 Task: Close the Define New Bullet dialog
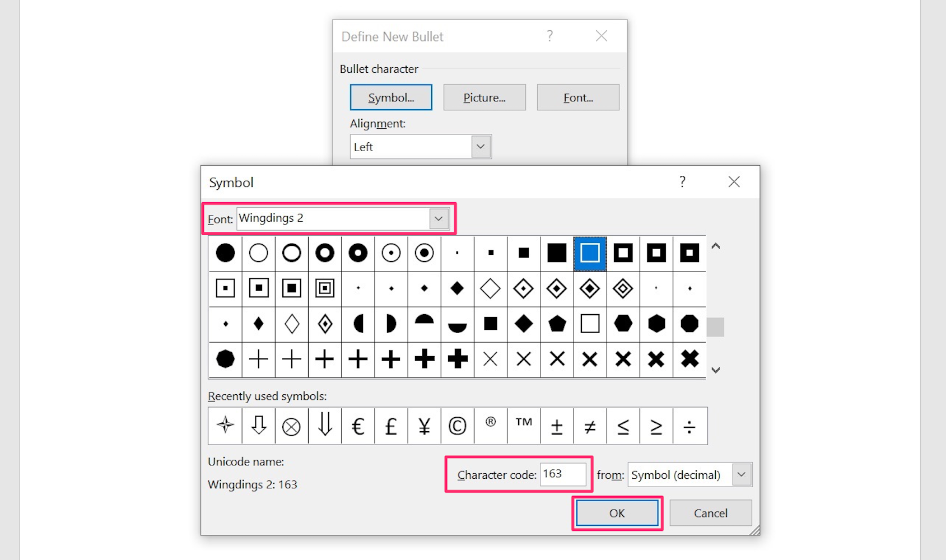602,36
